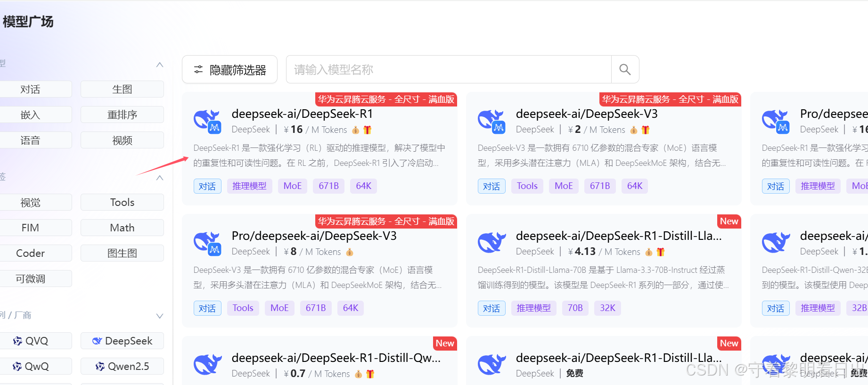The width and height of the screenshot is (868, 385).
Task: Click money bag icon on ¥4.13 Distill-Llama card
Action: point(649,252)
